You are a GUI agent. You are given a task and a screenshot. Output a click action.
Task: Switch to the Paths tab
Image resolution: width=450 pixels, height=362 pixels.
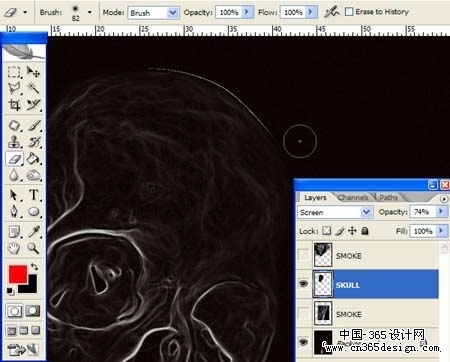(x=388, y=198)
